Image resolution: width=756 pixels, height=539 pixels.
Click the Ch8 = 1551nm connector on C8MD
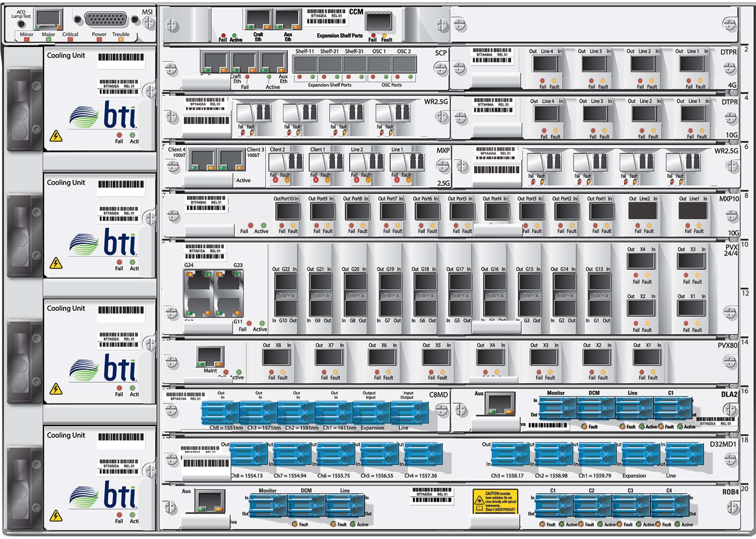(220, 413)
